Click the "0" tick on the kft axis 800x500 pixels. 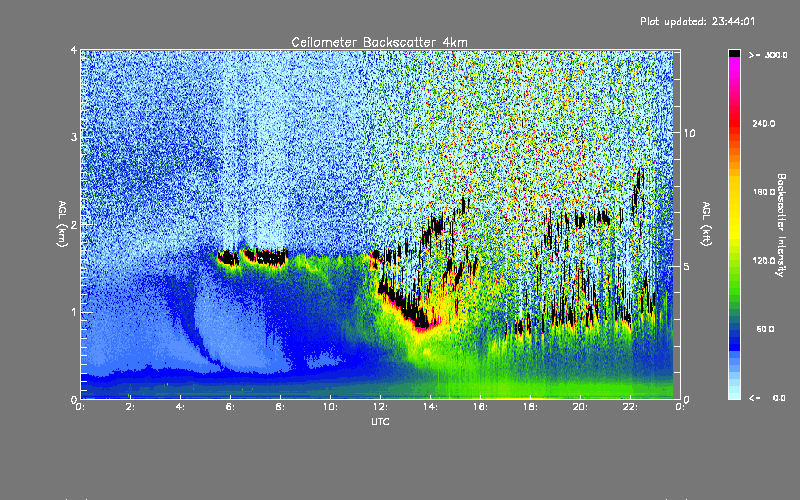(x=687, y=399)
